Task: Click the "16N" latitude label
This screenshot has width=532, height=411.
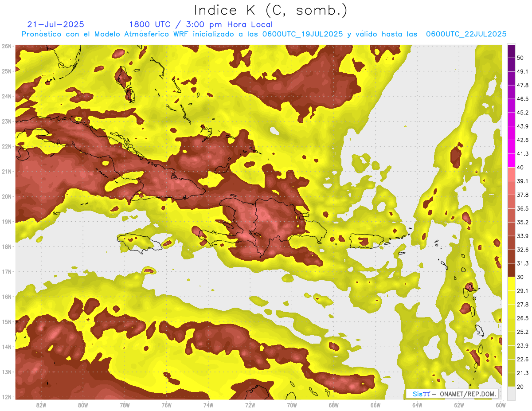Action: click(x=7, y=297)
